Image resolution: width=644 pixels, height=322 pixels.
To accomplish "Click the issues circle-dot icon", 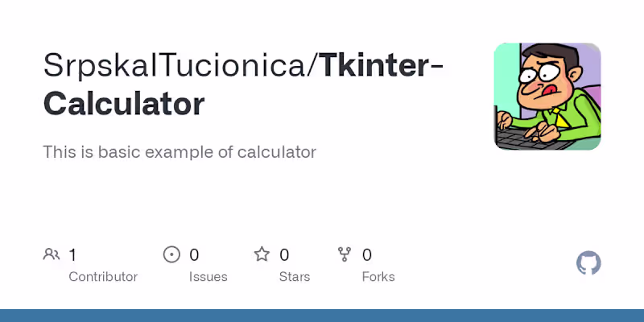I will point(171,255).
